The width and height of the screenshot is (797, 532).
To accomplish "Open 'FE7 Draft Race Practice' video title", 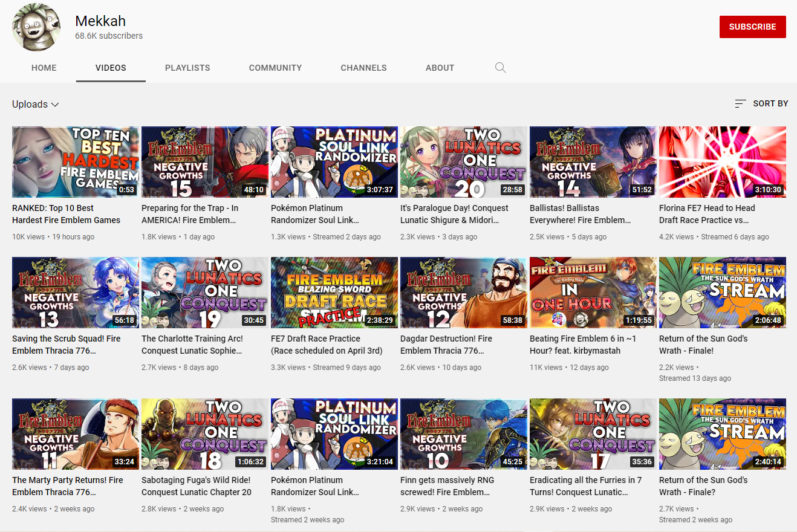I will click(327, 345).
